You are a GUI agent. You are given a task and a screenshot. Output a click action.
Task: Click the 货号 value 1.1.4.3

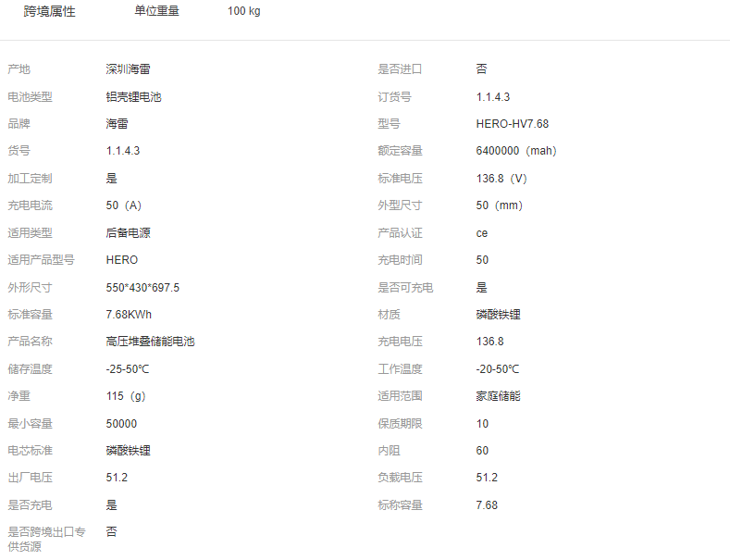click(123, 151)
